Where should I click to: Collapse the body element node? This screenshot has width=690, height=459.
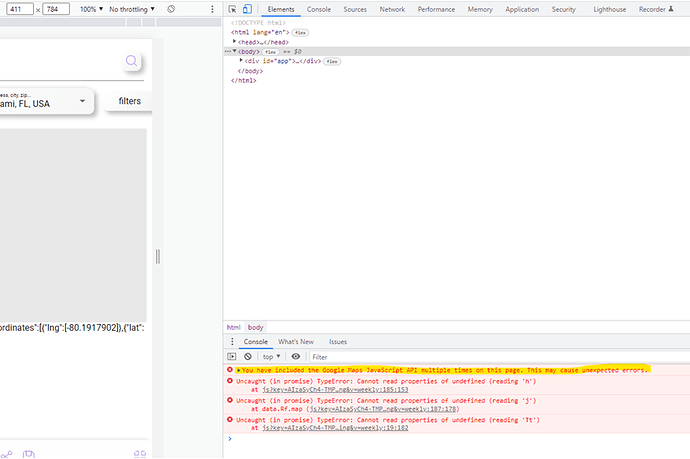235,51
